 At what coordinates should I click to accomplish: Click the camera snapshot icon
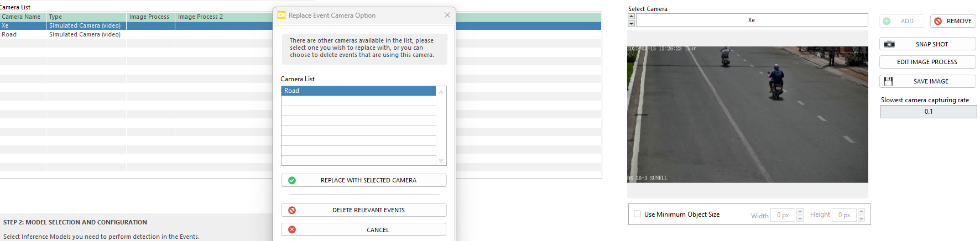(x=889, y=44)
